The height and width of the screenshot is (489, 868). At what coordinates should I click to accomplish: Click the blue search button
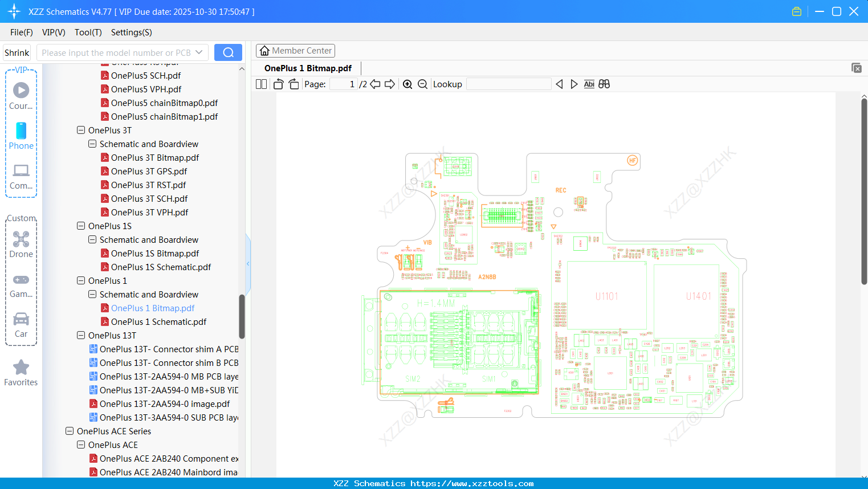click(228, 52)
